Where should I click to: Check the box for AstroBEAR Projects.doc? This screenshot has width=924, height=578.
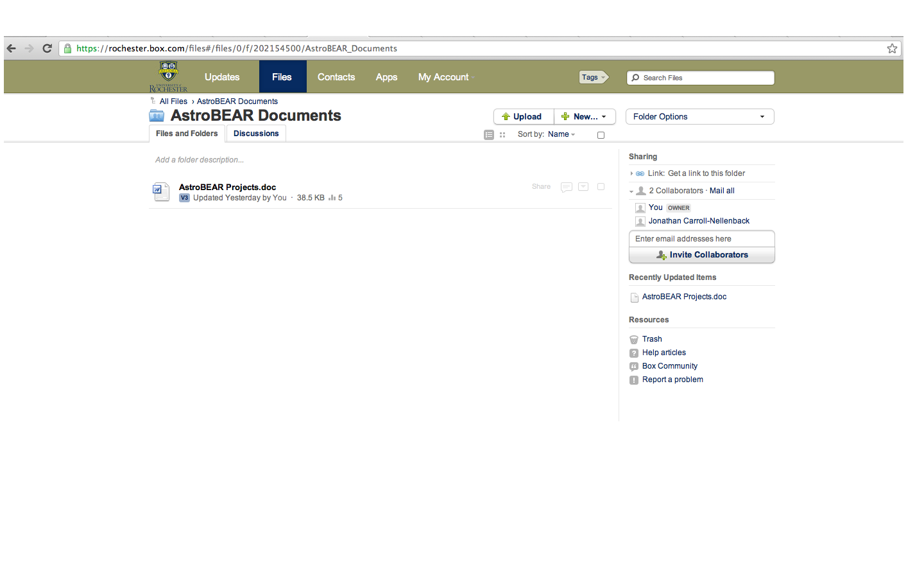pos(601,187)
